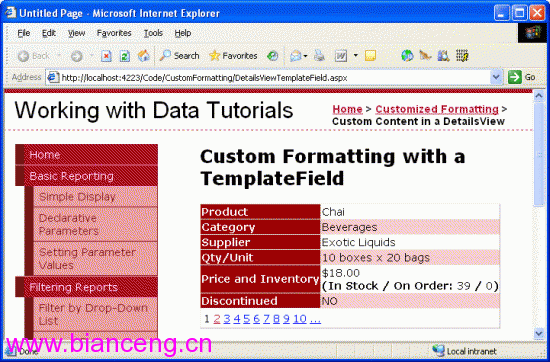Follow the Home breadcrumb link
The width and height of the screenshot is (550, 362).
[x=347, y=109]
